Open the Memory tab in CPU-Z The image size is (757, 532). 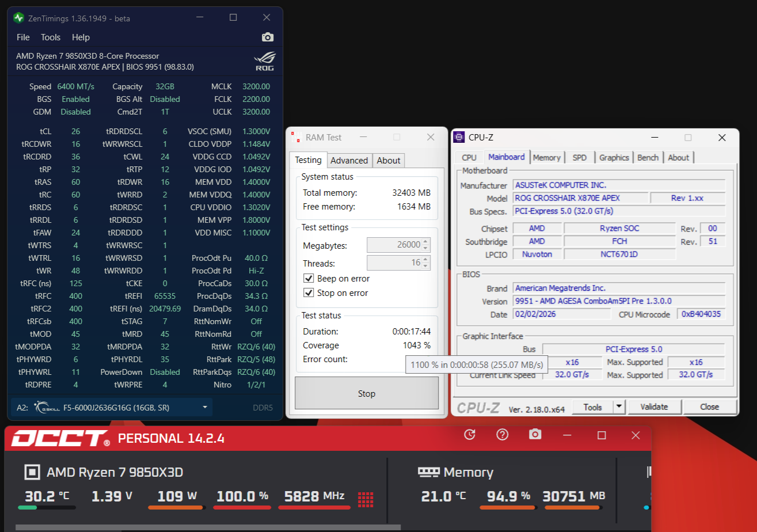tap(547, 158)
